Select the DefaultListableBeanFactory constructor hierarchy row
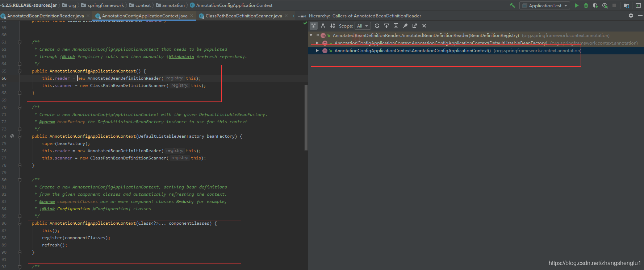The width and height of the screenshot is (644, 270). 476,43
